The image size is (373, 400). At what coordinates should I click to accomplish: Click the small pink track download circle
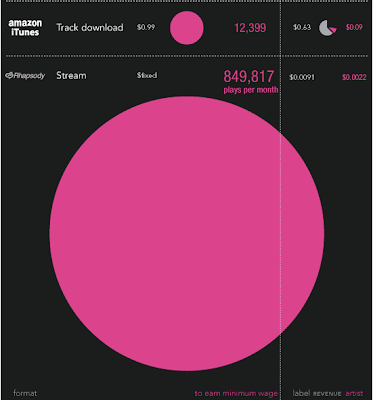click(187, 28)
